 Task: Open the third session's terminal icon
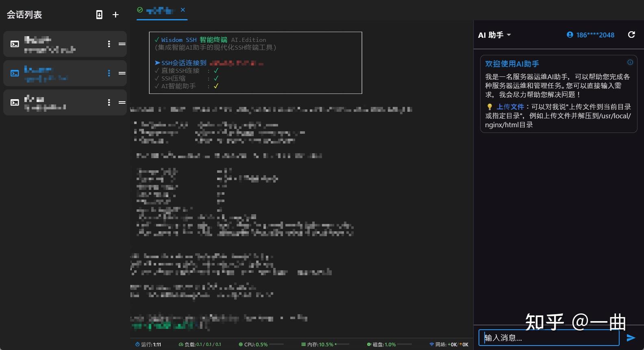point(15,102)
